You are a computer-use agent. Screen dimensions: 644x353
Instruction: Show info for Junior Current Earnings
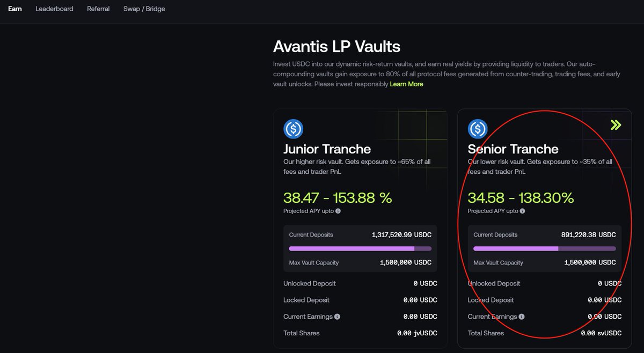tap(337, 317)
